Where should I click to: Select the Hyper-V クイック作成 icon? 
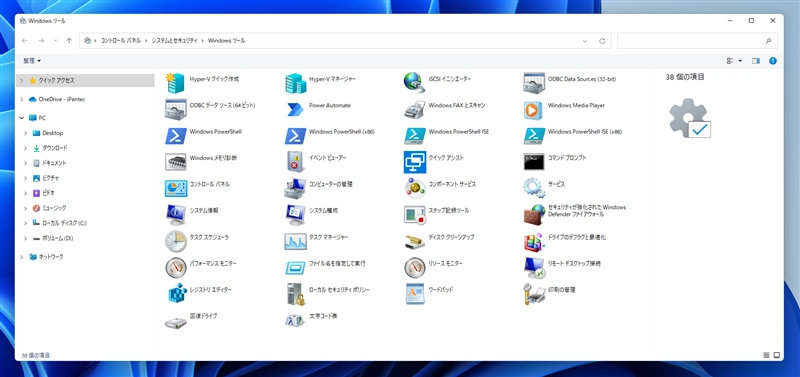tap(175, 83)
